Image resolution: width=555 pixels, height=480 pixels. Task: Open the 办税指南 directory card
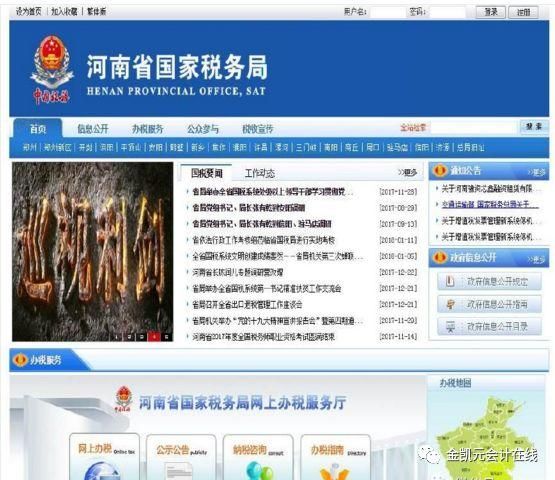(x=336, y=457)
